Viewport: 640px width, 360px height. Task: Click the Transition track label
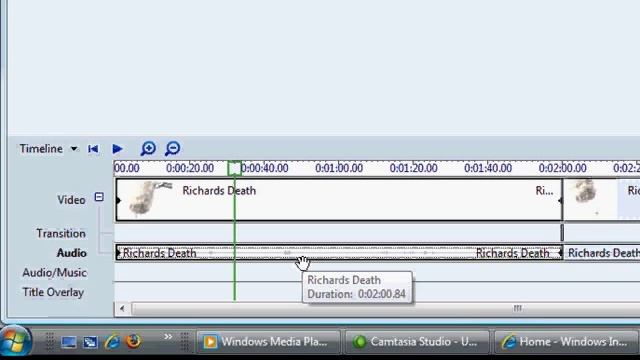[x=61, y=233]
